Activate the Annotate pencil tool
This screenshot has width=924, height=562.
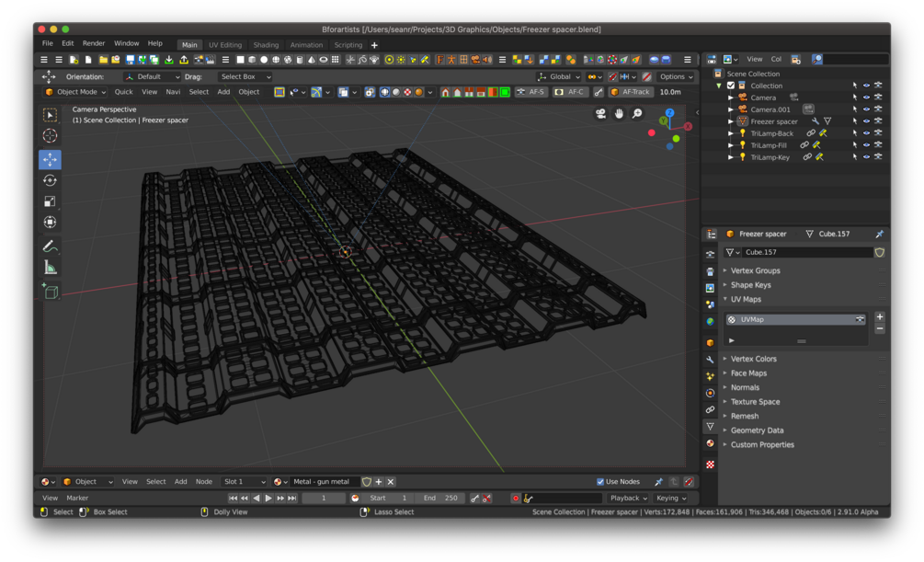(50, 247)
